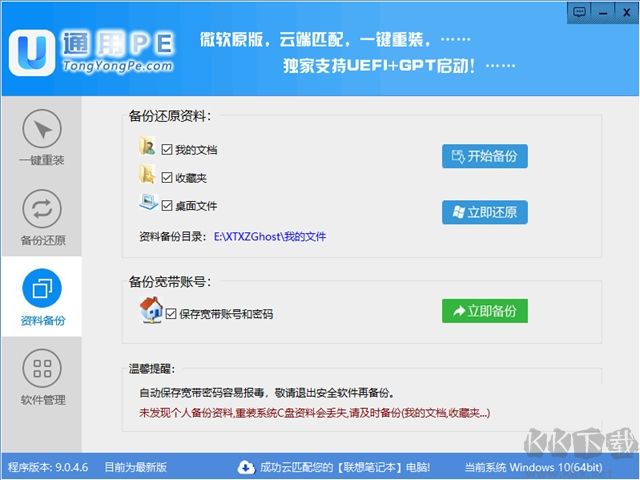Close the window with the X button
Screen dimensions: 640x480
coord(626,13)
